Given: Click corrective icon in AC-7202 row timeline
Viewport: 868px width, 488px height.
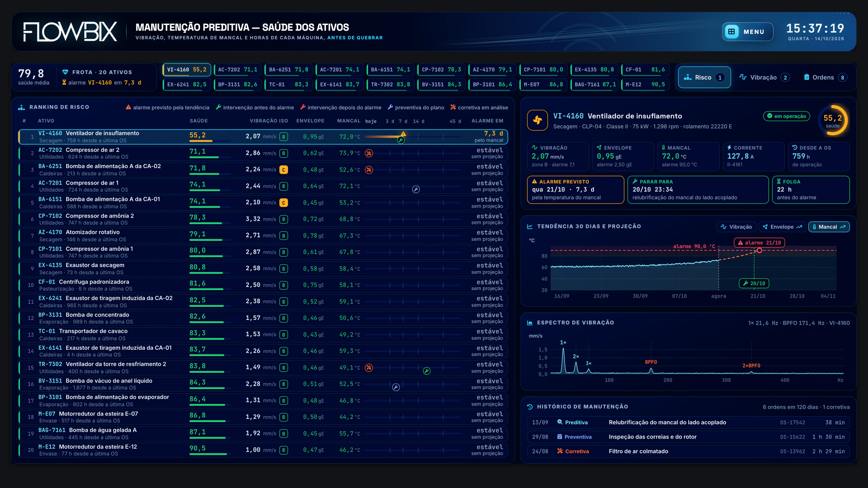Looking at the screenshot, I should tap(369, 153).
